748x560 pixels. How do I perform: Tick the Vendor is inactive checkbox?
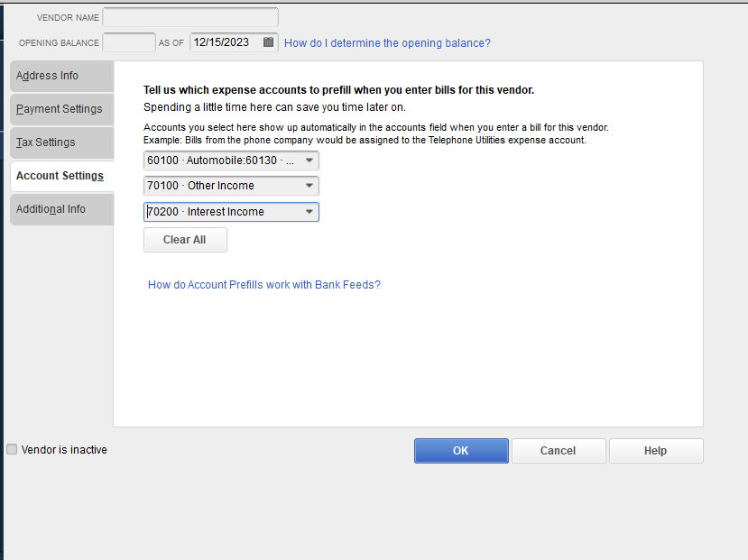coord(12,449)
